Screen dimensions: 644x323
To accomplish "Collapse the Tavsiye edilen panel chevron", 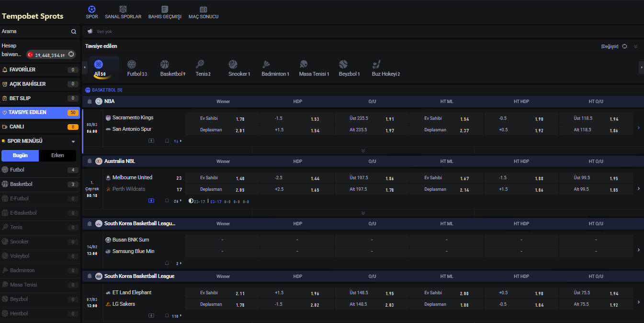I will pos(636,46).
